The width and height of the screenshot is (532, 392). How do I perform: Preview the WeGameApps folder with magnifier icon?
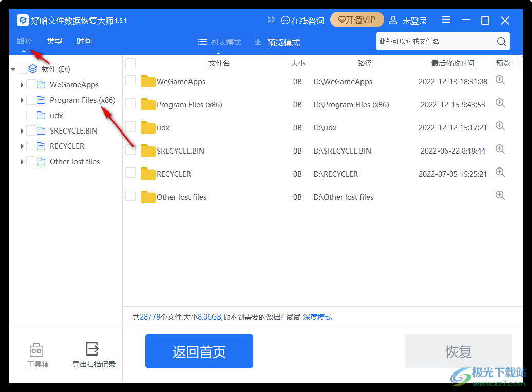500,80
